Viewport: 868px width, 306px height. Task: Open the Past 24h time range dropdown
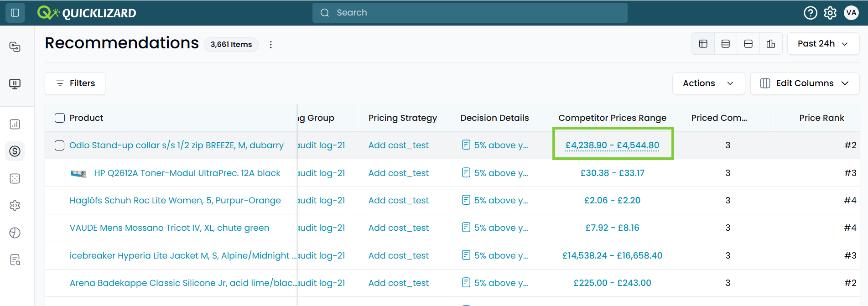coord(823,44)
